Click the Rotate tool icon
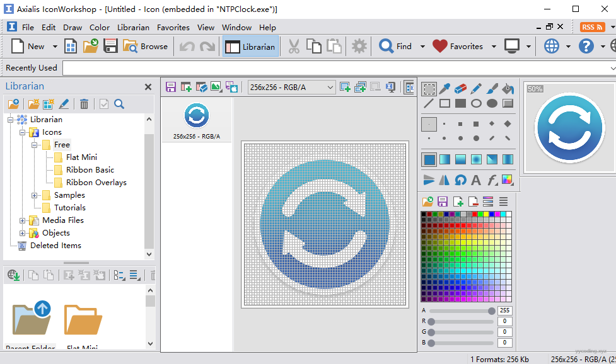Viewport: 616px width, 364px height. click(x=460, y=180)
